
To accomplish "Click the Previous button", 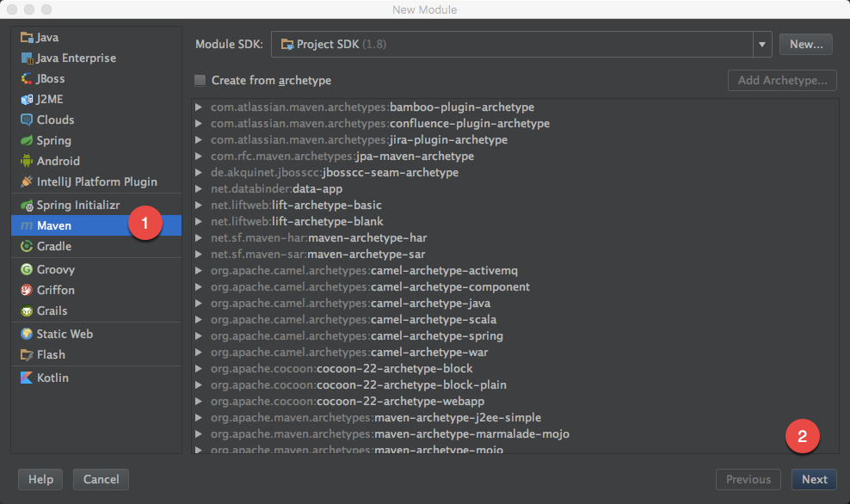I will click(x=748, y=480).
